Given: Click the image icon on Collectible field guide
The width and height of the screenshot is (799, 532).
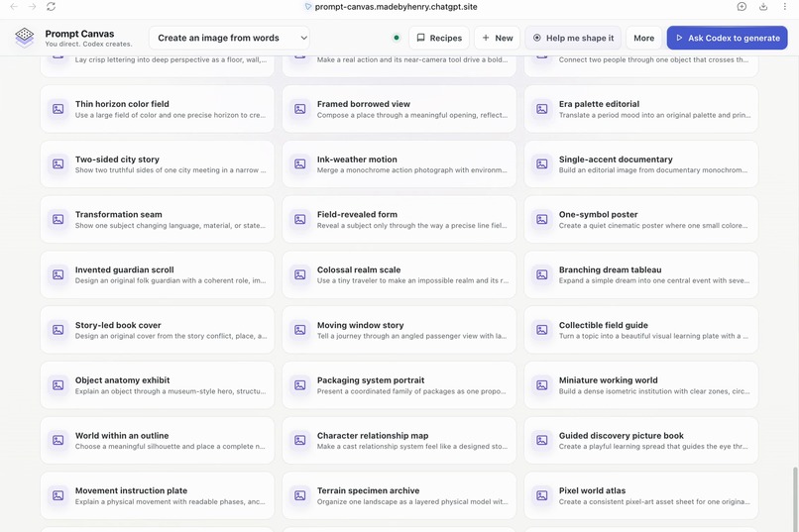Looking at the screenshot, I should (542, 330).
